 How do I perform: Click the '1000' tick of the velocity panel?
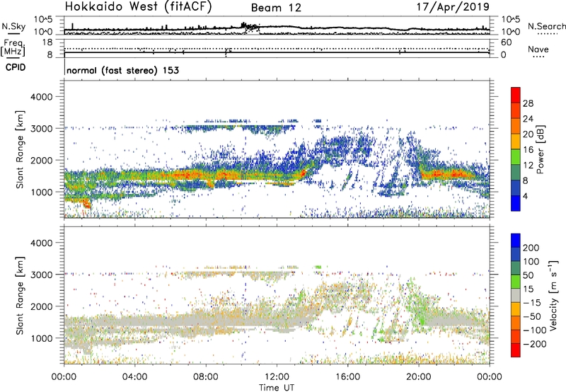pos(41,338)
